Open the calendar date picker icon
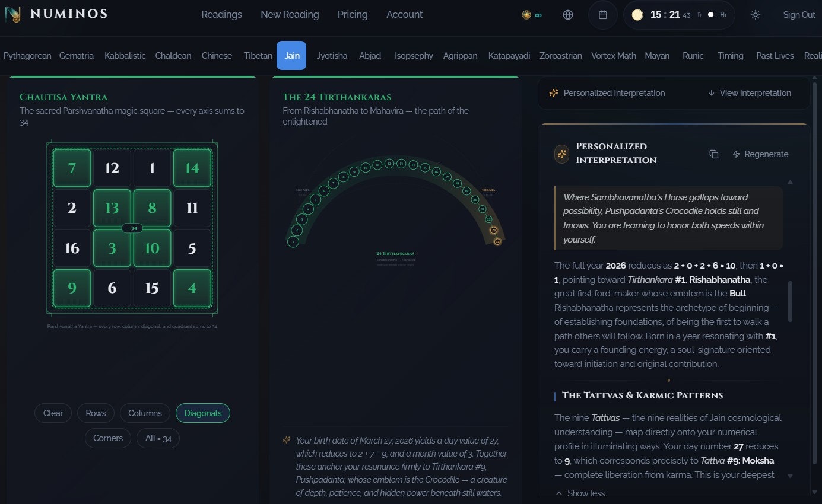 [x=603, y=15]
